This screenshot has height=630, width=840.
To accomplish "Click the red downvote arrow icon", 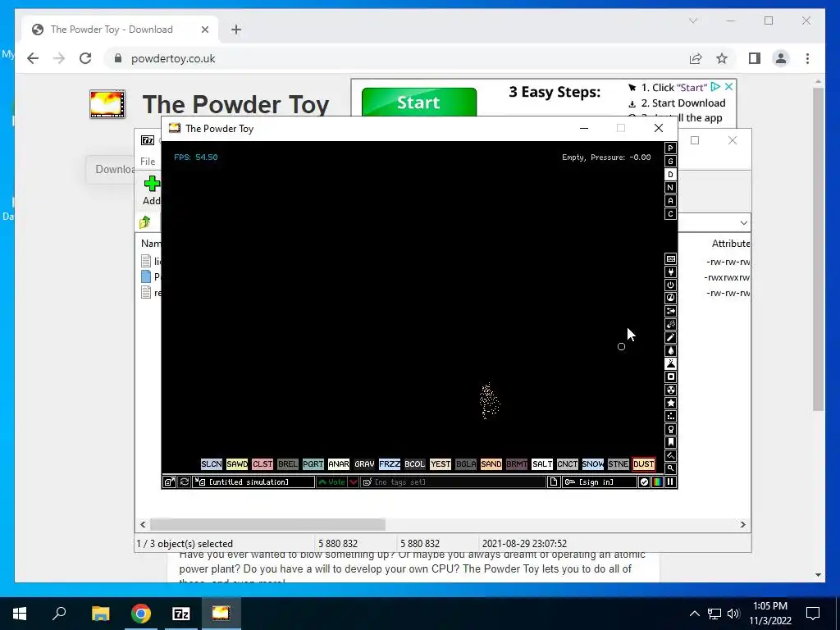I will pyautogui.click(x=353, y=482).
